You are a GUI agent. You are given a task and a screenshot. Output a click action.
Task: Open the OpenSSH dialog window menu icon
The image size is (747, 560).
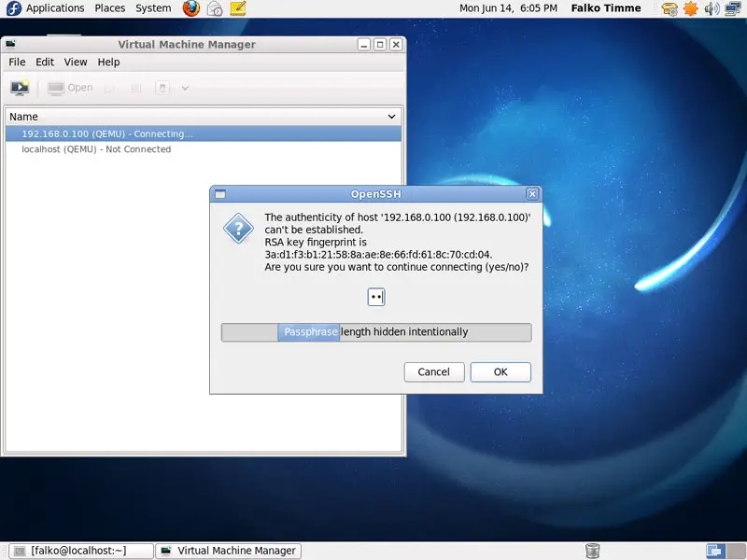coord(220,194)
